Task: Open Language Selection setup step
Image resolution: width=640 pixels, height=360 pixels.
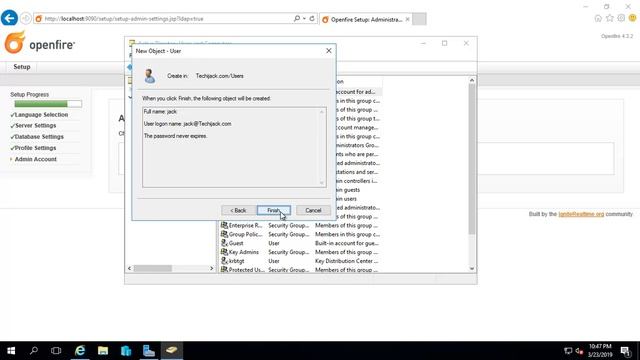Action: (41, 115)
